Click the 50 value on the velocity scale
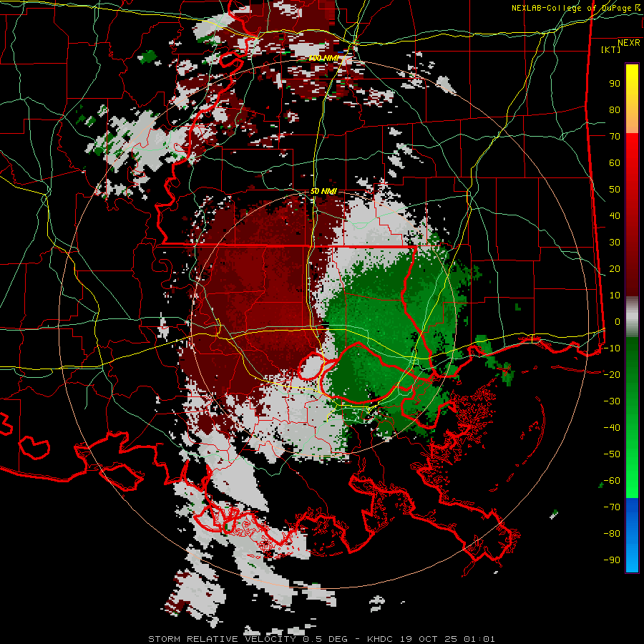The image size is (644, 644). click(615, 190)
